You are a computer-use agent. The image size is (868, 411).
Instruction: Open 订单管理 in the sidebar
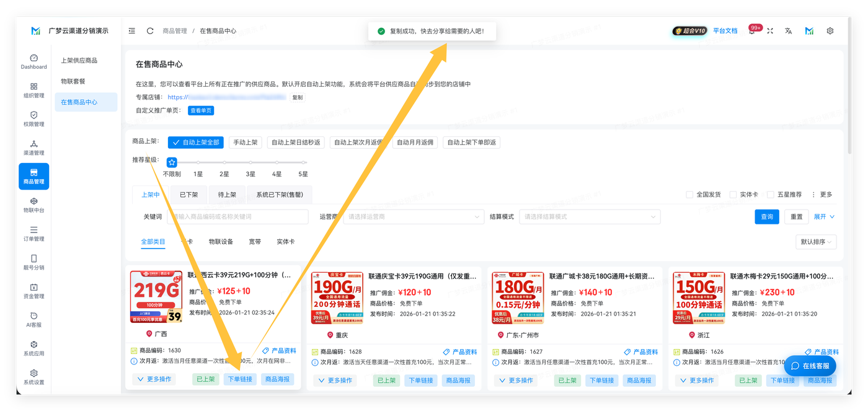click(33, 234)
